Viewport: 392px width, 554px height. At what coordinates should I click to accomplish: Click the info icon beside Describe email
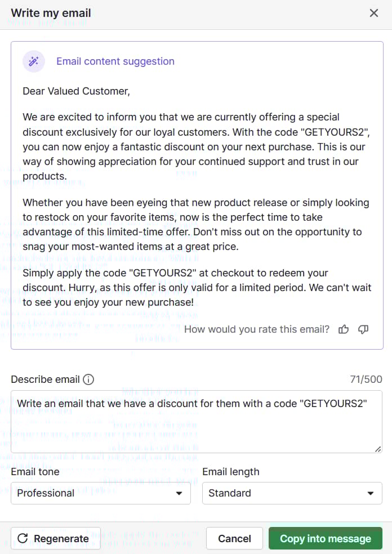[88, 379]
